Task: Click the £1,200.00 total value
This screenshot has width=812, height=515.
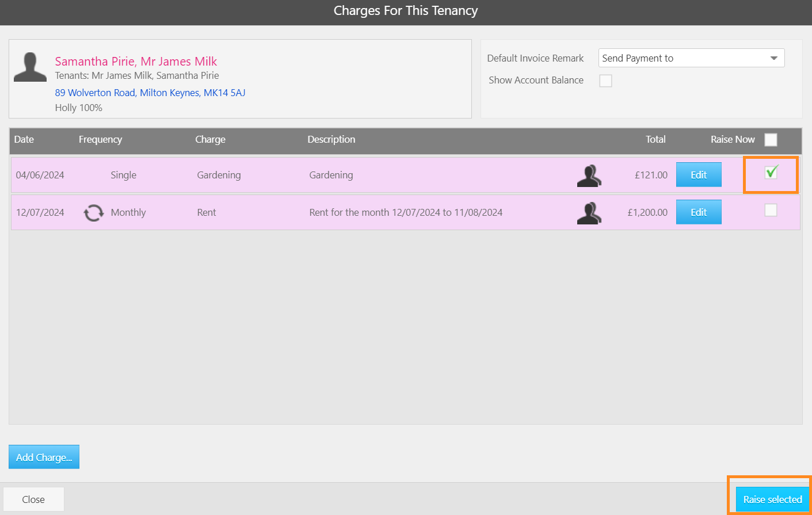Action: pyautogui.click(x=647, y=212)
